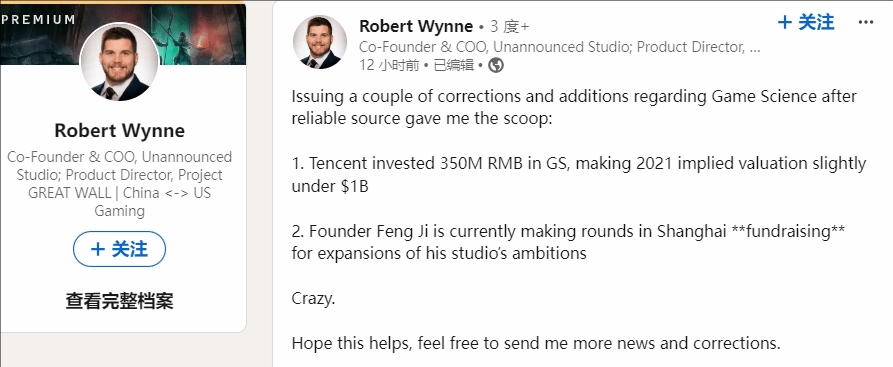Click the Tencent invested 350M RMB paragraph
Viewport: 893px width, 367px height.
[579, 175]
